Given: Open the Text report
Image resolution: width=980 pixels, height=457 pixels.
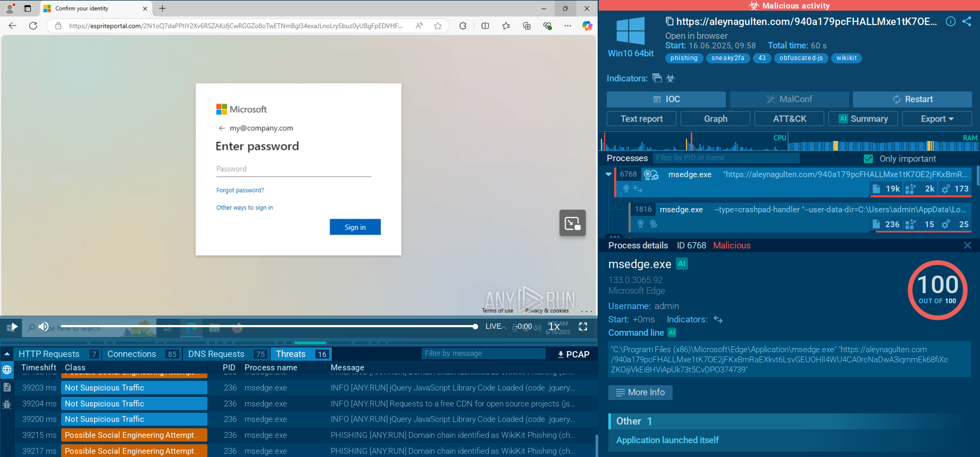Looking at the screenshot, I should point(641,119).
